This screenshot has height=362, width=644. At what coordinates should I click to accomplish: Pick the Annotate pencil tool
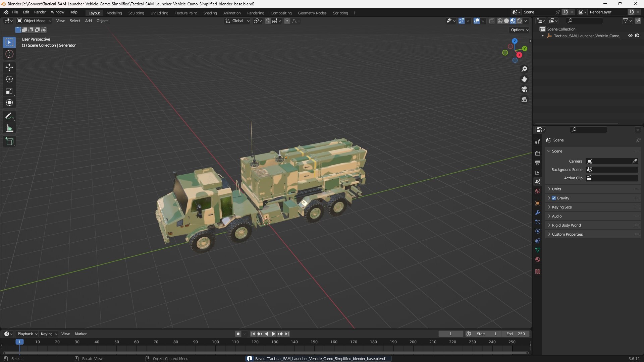pos(9,116)
